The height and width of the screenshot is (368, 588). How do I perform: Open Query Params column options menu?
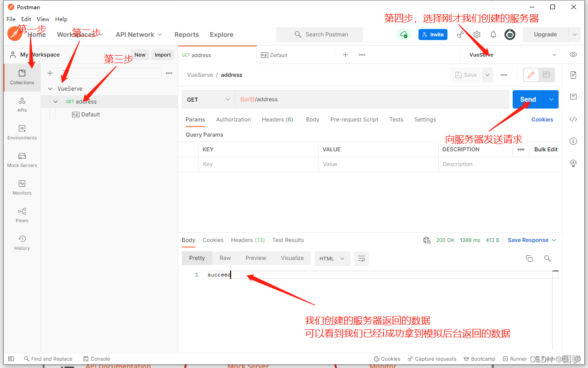pos(521,149)
